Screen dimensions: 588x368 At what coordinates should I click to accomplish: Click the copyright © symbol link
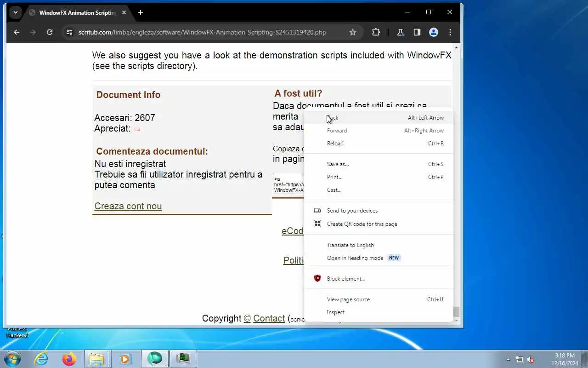click(247, 318)
